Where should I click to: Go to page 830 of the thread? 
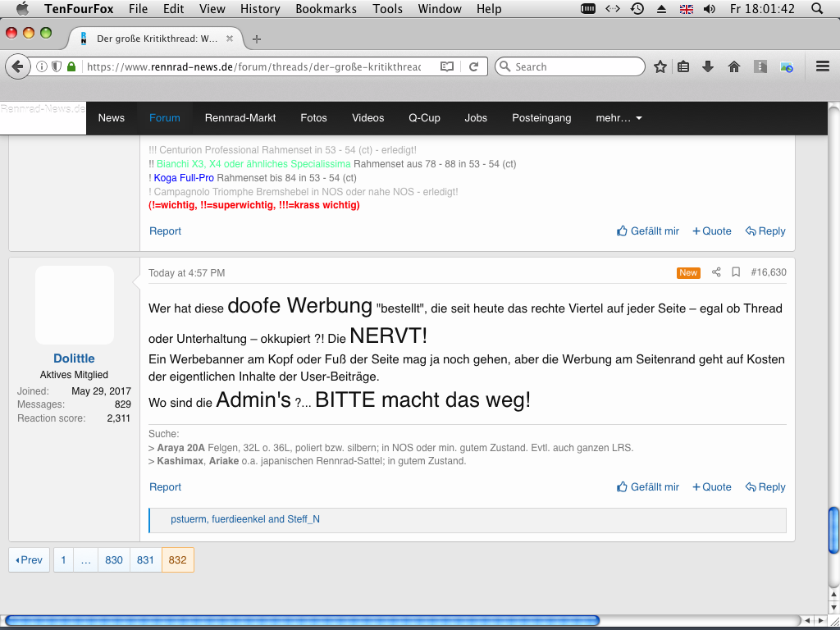tap(114, 560)
